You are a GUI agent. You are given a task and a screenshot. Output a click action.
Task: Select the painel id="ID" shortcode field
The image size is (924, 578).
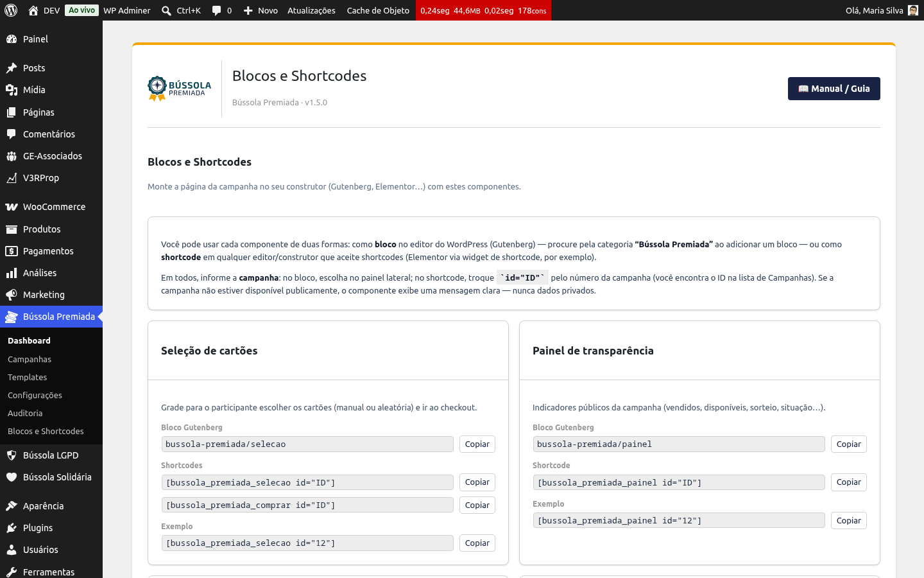(x=679, y=482)
